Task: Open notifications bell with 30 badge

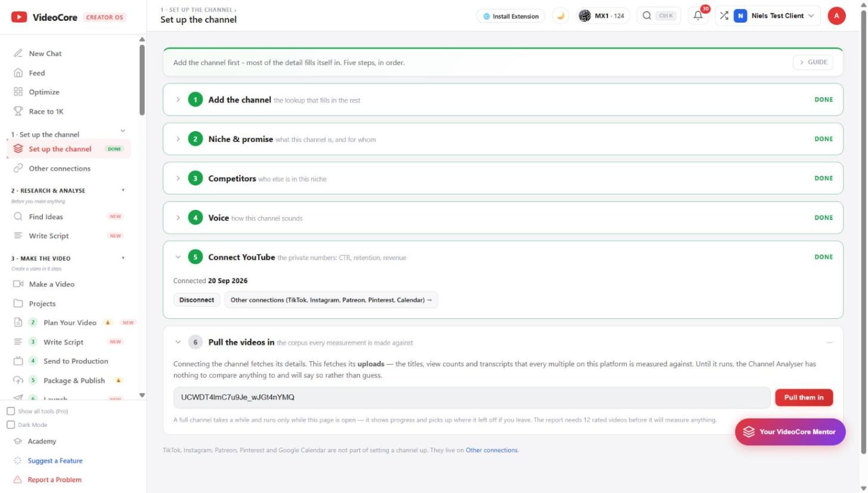Action: (699, 16)
